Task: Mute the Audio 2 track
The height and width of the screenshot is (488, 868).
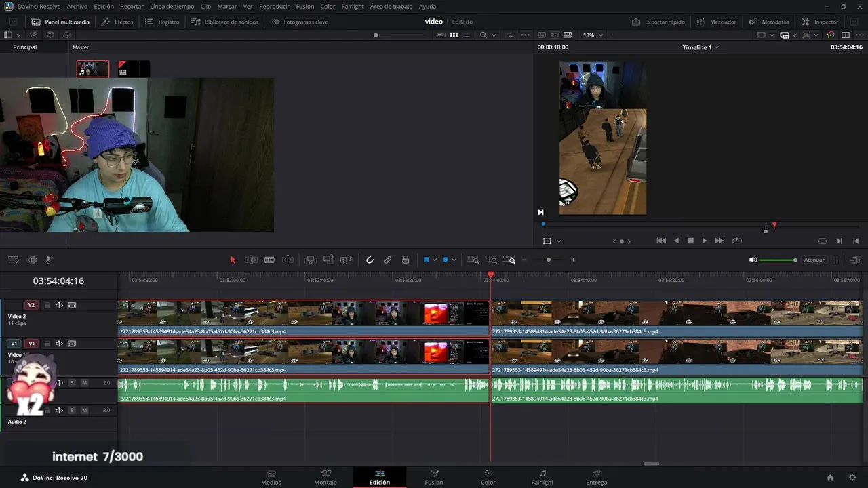Action: [x=84, y=410]
